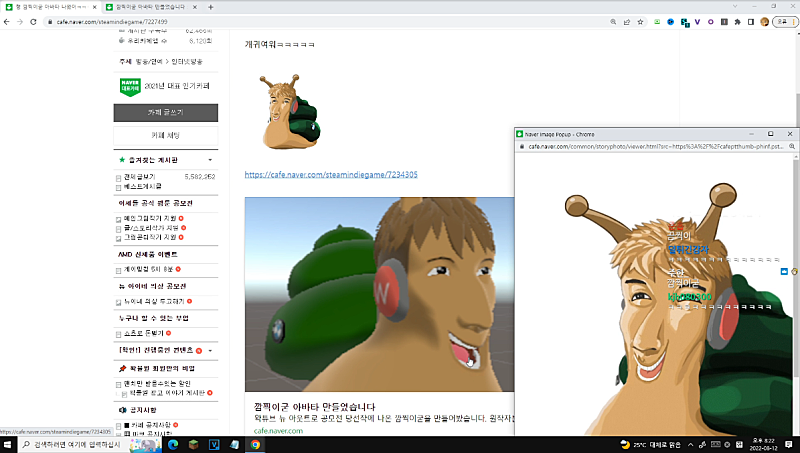The image size is (800, 453).
Task: Open the Chrome profile avatar
Action: point(764,22)
